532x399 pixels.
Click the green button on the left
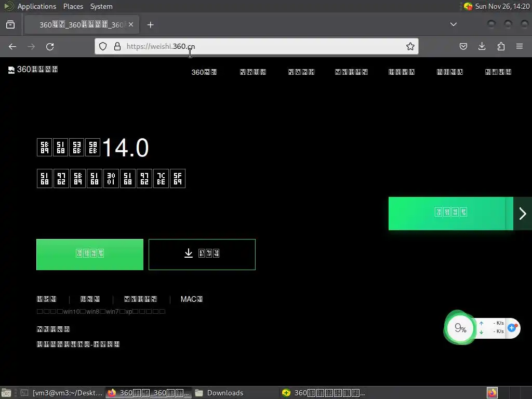90,255
